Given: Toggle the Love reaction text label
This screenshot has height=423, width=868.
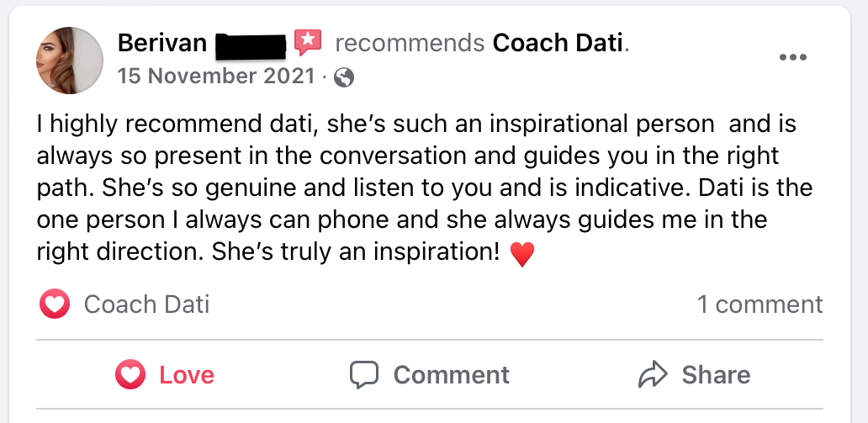Looking at the screenshot, I should click(187, 374).
